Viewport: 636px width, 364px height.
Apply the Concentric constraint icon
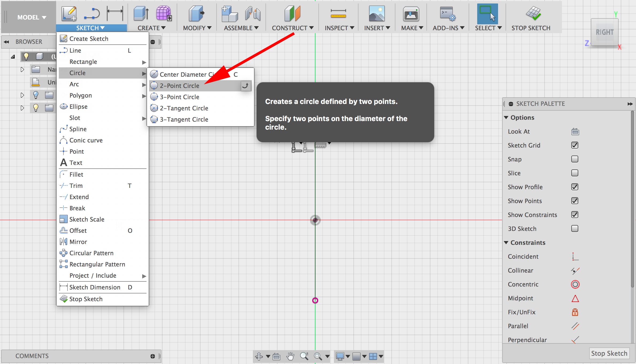575,284
